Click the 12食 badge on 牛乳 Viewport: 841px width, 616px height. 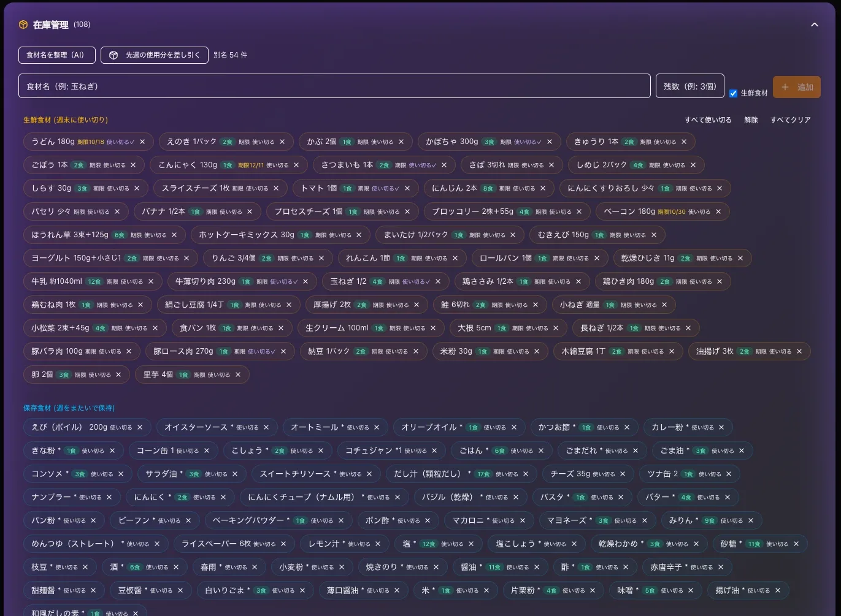94,282
